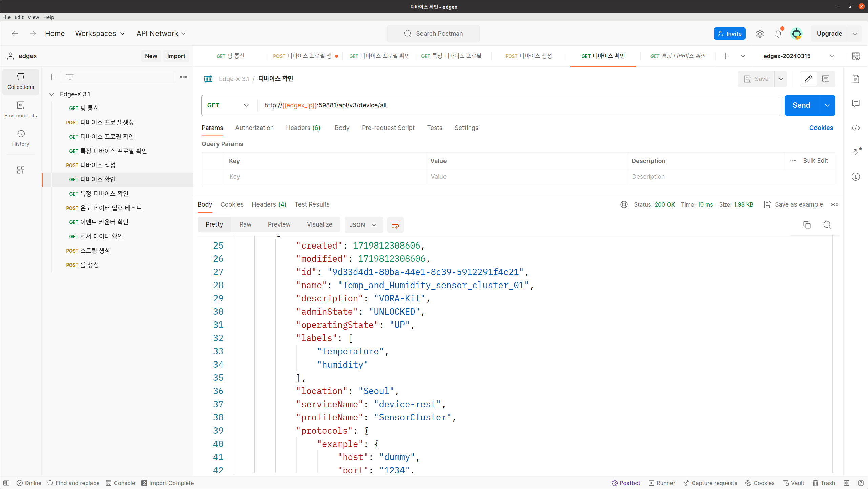The height and width of the screenshot is (489, 868).
Task: Open the notifications bell
Action: coord(778,34)
